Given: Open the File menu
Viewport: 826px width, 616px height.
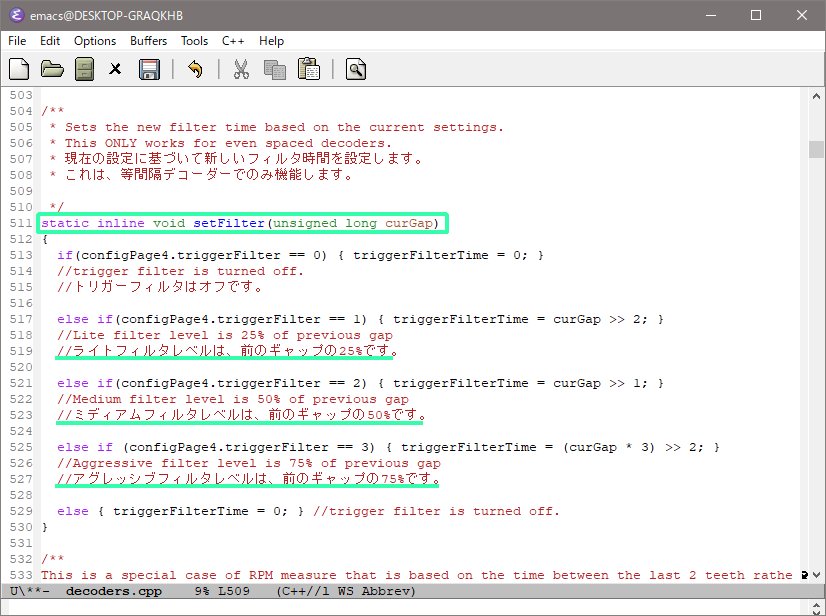Looking at the screenshot, I should 17,41.
